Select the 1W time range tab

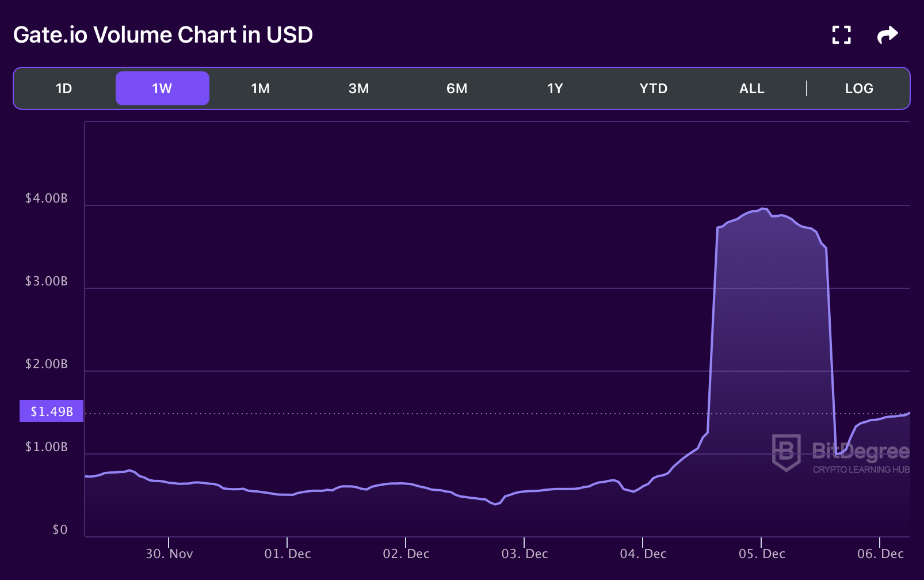point(162,89)
